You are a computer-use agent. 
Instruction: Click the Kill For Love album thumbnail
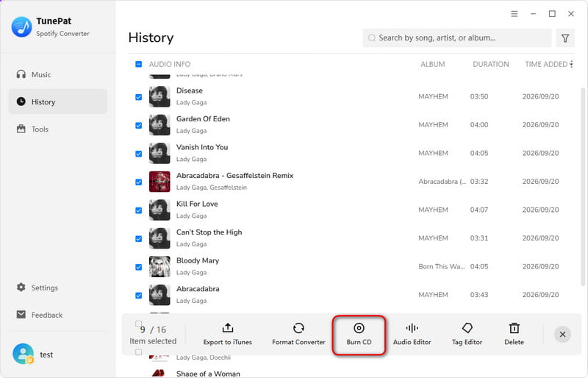click(159, 210)
